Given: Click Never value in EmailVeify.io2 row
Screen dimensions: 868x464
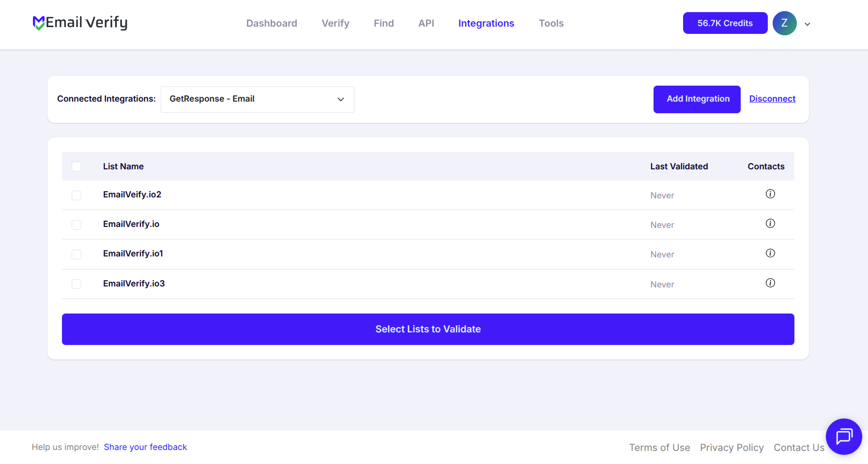Looking at the screenshot, I should point(662,195).
